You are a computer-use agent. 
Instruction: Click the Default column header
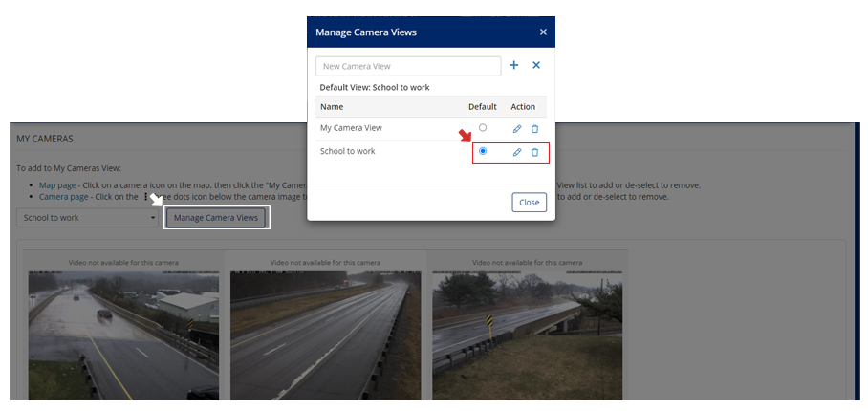click(x=482, y=107)
